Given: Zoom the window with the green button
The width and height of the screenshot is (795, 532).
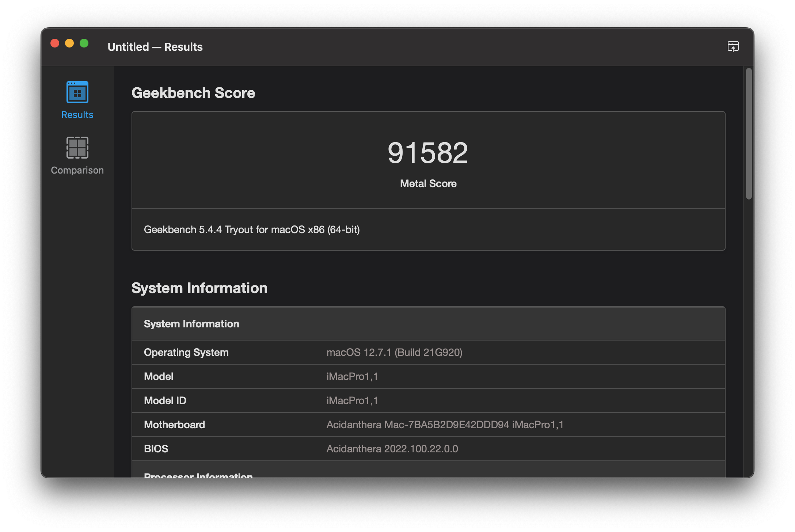Looking at the screenshot, I should click(84, 43).
